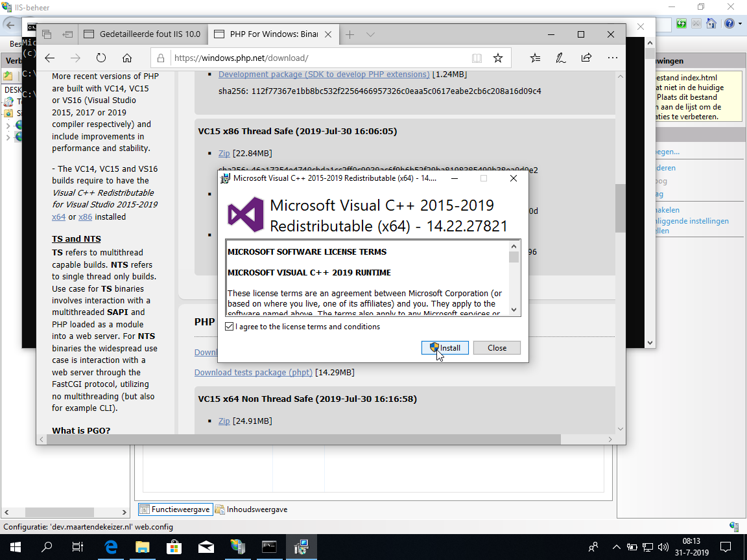Image resolution: width=747 pixels, height=560 pixels.
Task: Open Command Prompt taskbar icon
Action: tap(269, 547)
